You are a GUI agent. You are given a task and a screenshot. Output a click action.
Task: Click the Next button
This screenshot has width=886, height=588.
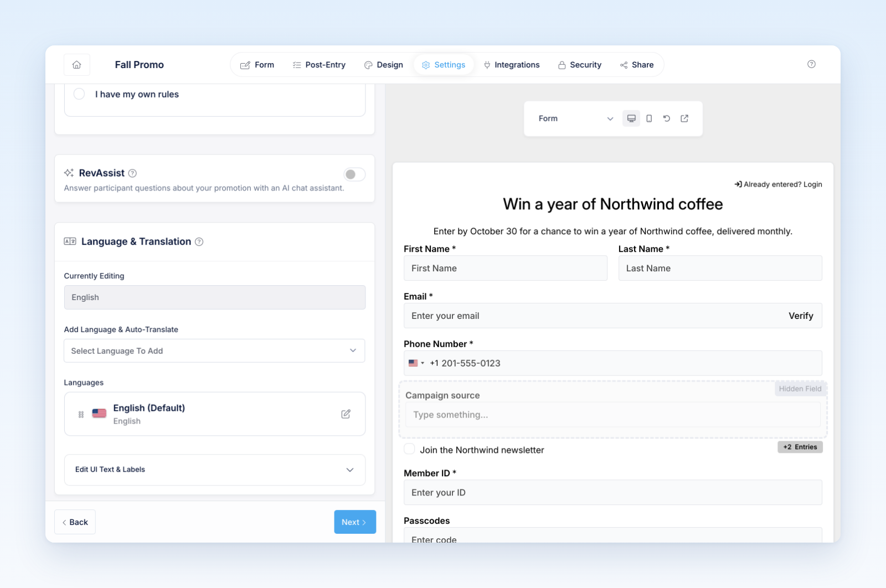(355, 522)
